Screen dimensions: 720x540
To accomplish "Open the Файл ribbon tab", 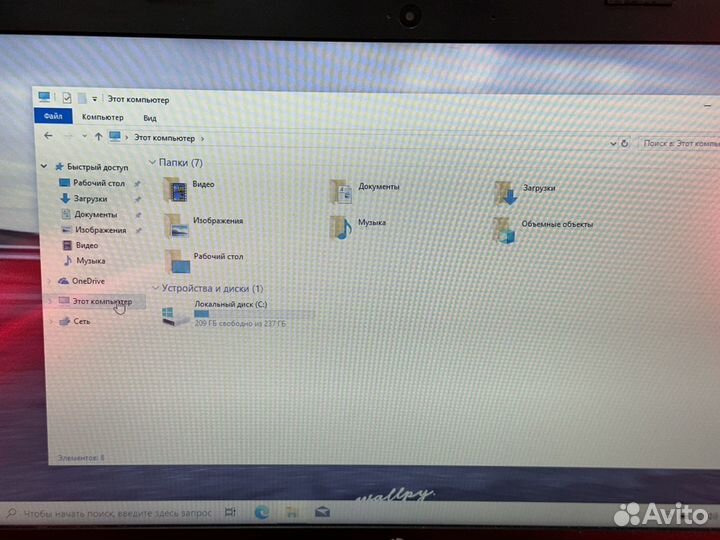I will tap(53, 116).
